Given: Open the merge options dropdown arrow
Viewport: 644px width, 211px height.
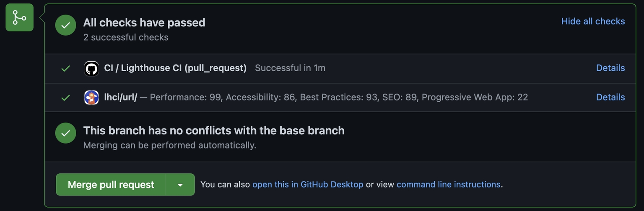Looking at the screenshot, I should pyautogui.click(x=180, y=185).
